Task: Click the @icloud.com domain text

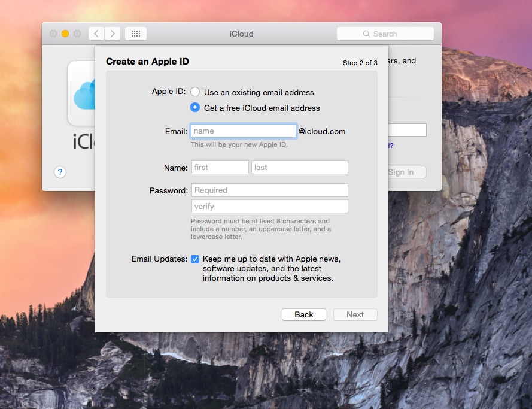Action: (321, 131)
